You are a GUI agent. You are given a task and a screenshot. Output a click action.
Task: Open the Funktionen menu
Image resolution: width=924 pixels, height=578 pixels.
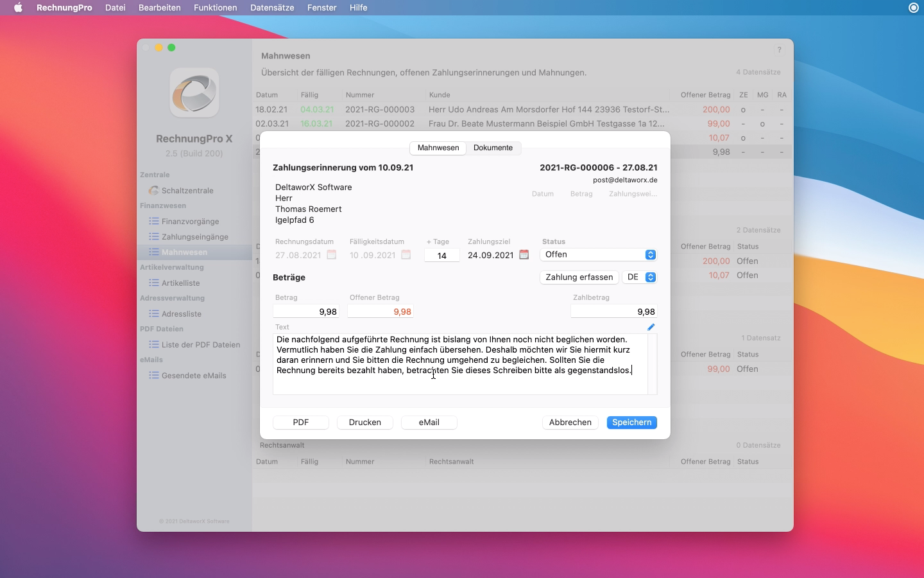coord(215,8)
